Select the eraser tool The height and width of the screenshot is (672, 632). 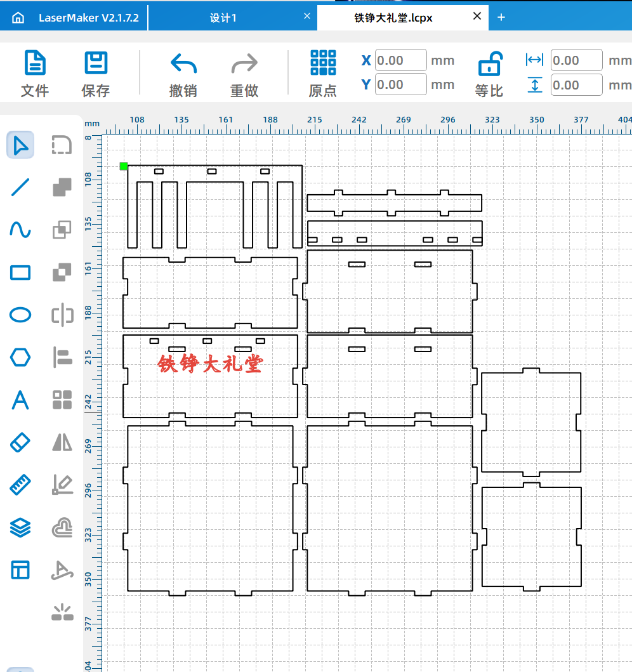pyautogui.click(x=20, y=442)
